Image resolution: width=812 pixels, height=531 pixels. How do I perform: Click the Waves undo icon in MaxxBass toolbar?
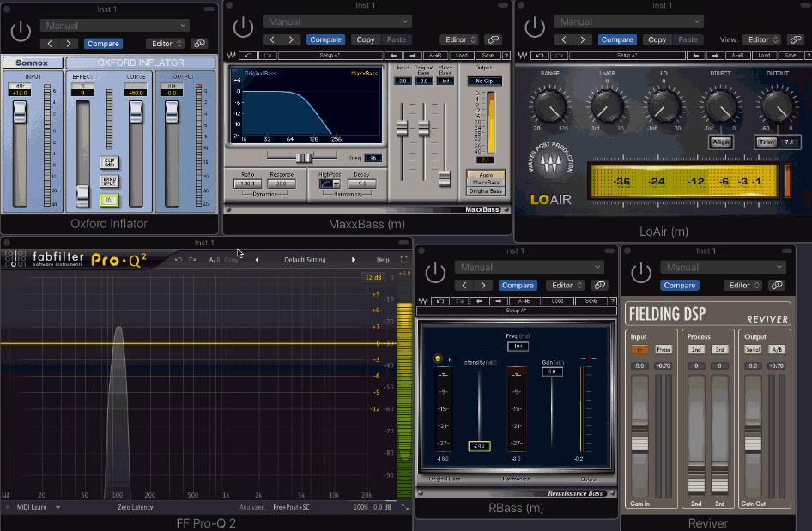pyautogui.click(x=248, y=56)
